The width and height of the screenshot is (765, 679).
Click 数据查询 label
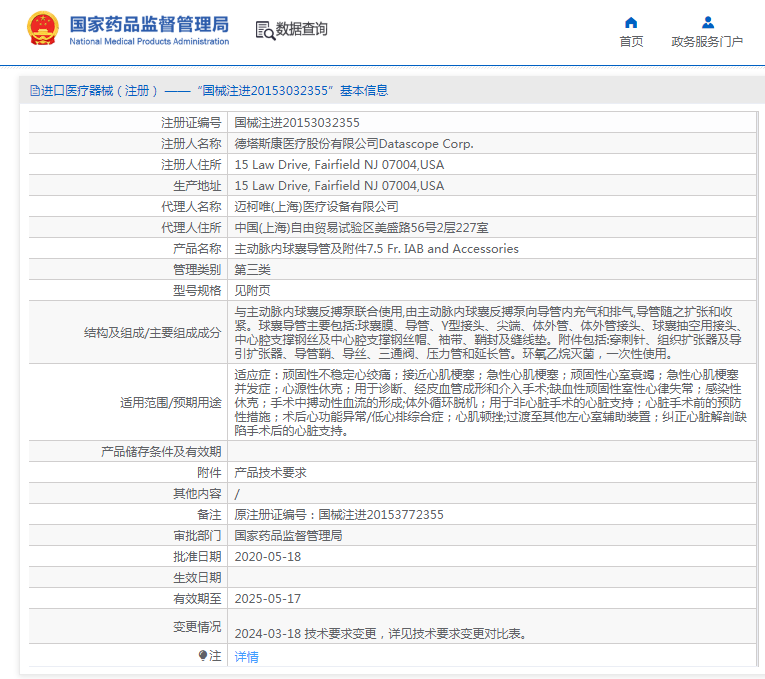pos(302,29)
